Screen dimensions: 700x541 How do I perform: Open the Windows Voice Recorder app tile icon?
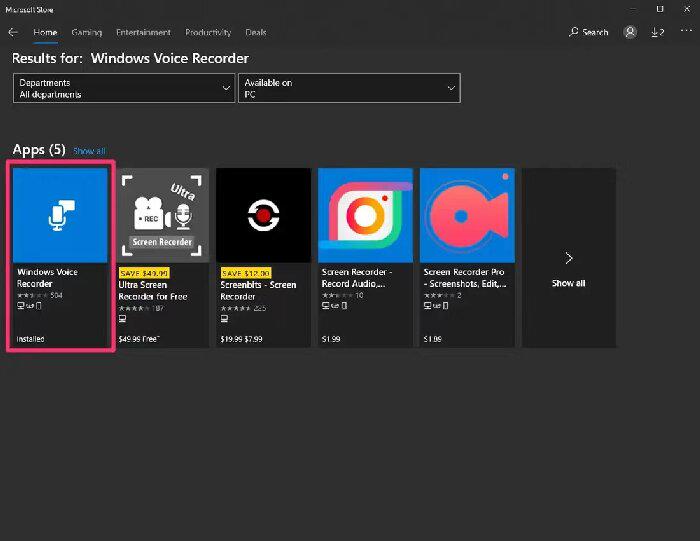click(x=60, y=215)
